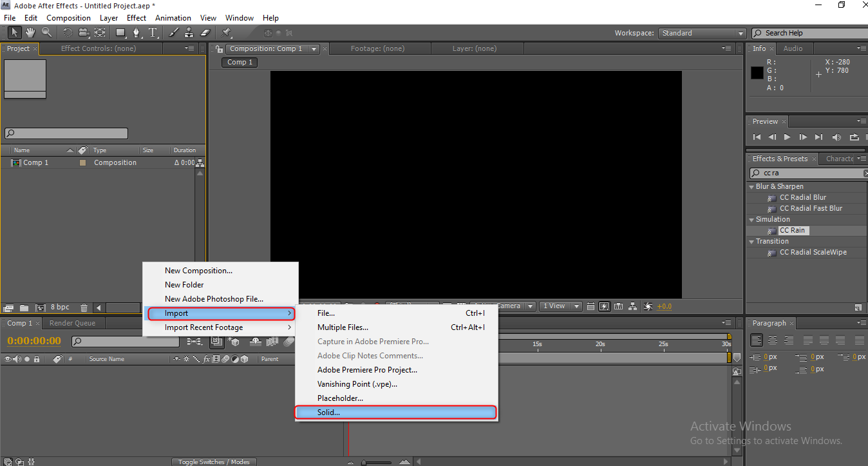Click the black color sample swatch in Info panel
Screen dimensions: 868x466
[757, 73]
